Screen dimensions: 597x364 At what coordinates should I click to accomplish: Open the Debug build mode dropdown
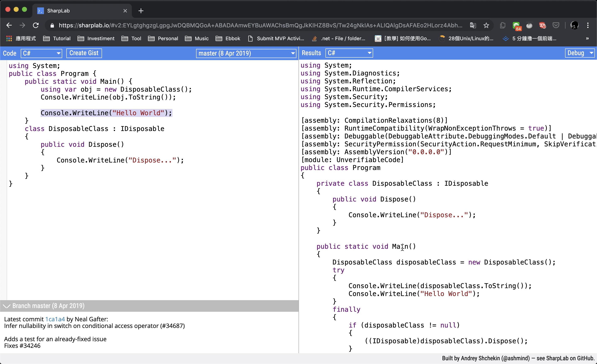(580, 53)
